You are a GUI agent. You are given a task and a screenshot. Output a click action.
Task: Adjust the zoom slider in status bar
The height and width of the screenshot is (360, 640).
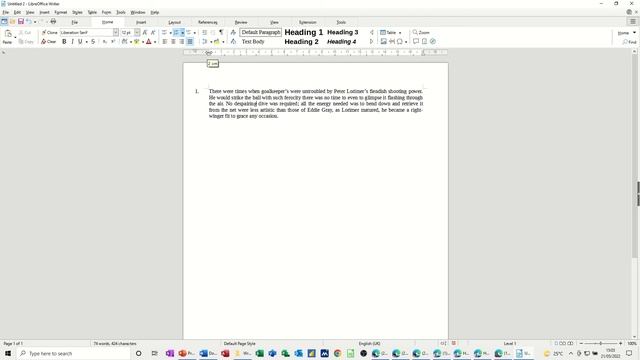click(x=600, y=344)
